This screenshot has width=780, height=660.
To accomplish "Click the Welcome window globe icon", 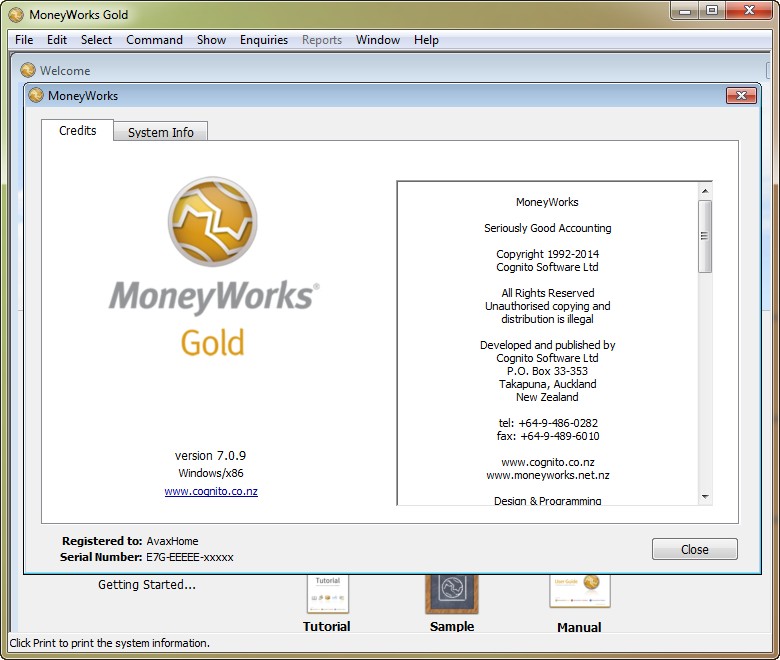I will (28, 70).
